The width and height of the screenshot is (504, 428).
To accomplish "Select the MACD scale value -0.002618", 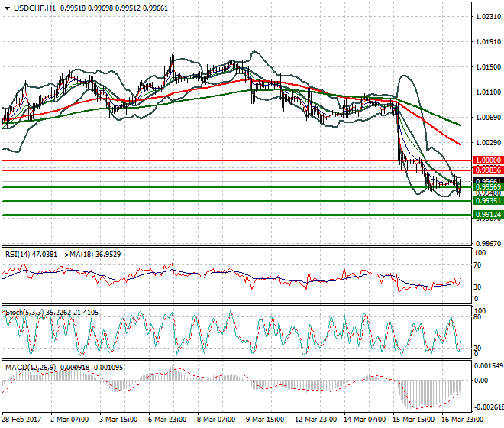I will (x=489, y=407).
